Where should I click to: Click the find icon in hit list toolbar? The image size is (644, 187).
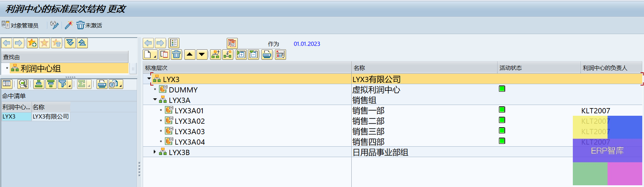click(23, 84)
